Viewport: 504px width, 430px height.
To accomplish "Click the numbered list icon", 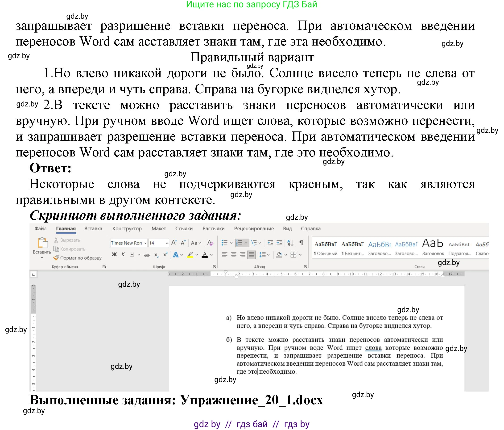I will pyautogui.click(x=239, y=243).
